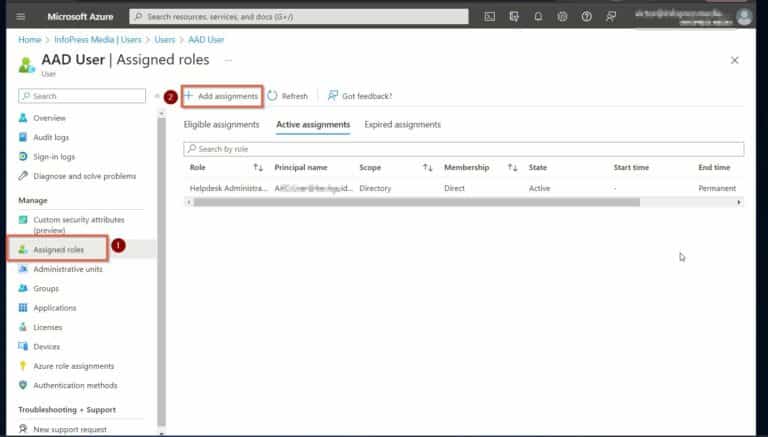The height and width of the screenshot is (437, 768).
Task: Click Add assignments button
Action: coord(221,96)
